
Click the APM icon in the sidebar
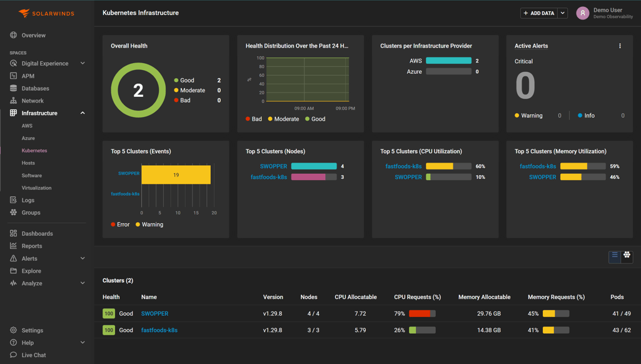point(14,76)
